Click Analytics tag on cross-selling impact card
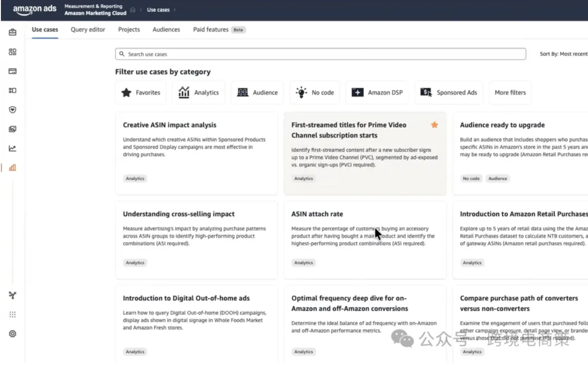588x372 pixels. click(135, 263)
